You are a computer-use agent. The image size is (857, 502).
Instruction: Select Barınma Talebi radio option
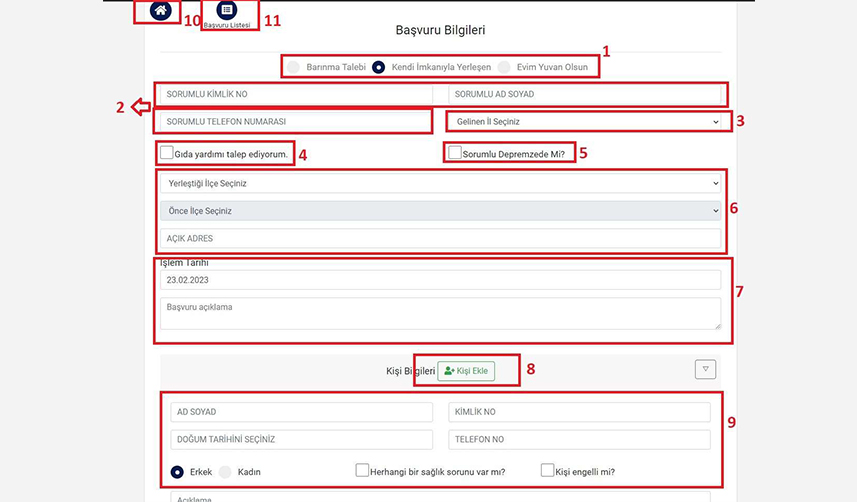293,67
